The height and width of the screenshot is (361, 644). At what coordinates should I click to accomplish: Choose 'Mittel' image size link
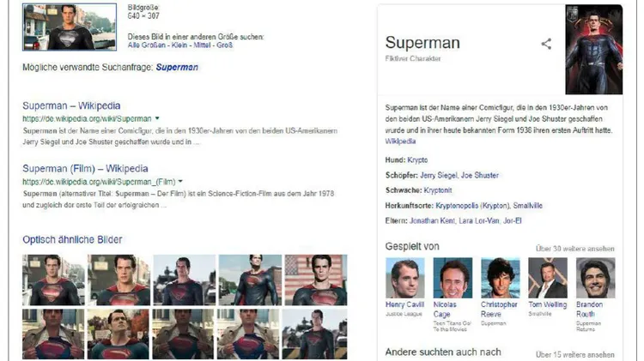[x=202, y=45]
